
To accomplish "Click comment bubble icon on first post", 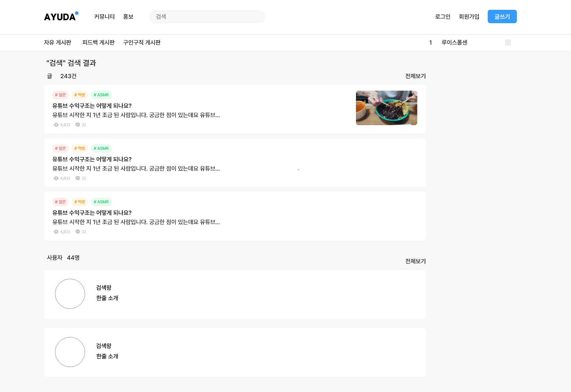I will point(78,125).
